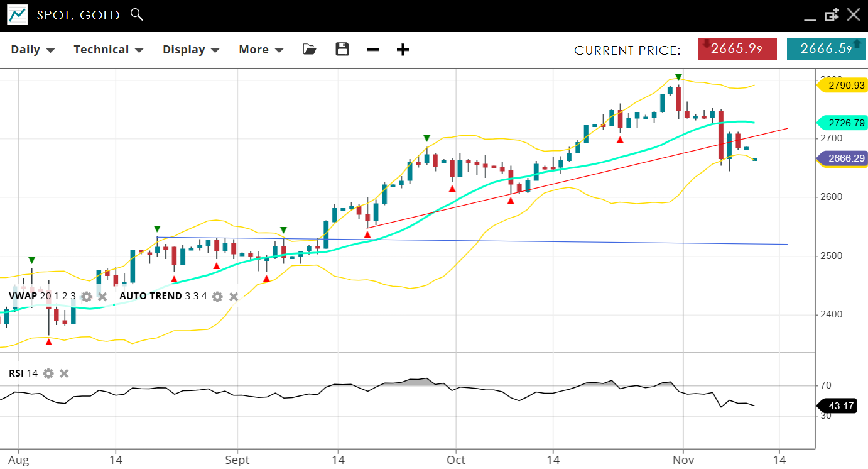Remove the AUTO TREND indicator
Image resolution: width=868 pixels, height=469 pixels.
(234, 296)
